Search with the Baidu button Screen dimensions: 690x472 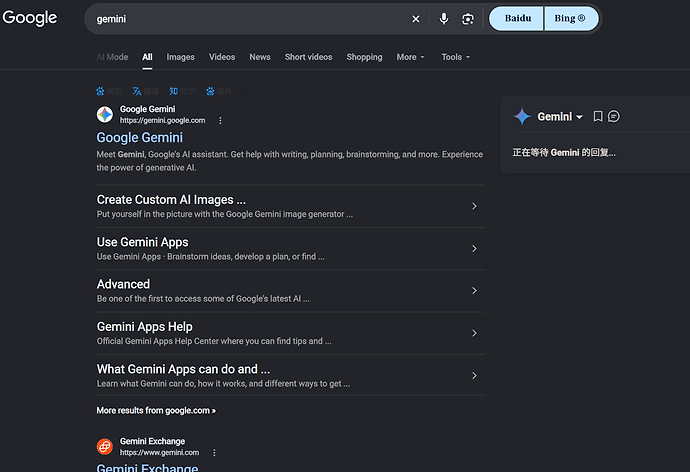(516, 18)
